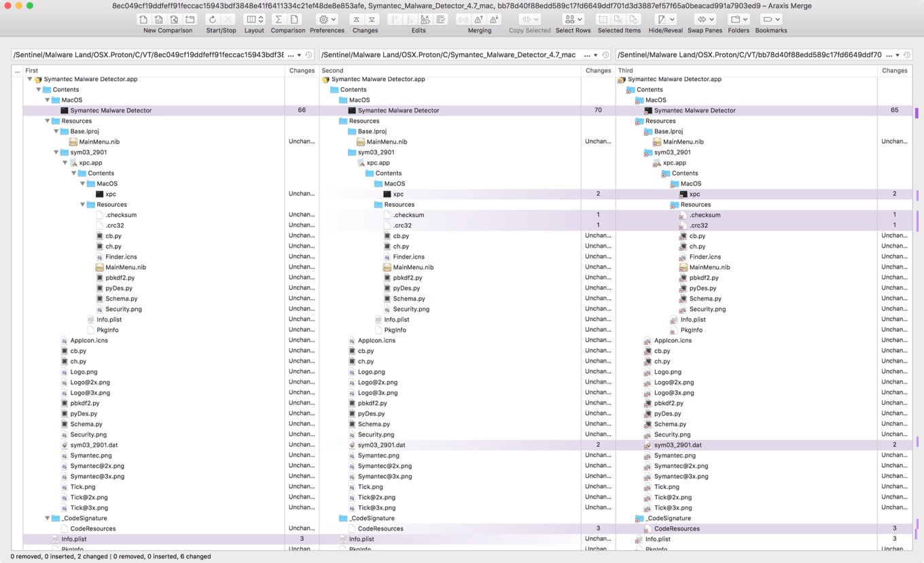Click the Stop X icon in Start/Stop
924x563 pixels.
click(x=229, y=20)
